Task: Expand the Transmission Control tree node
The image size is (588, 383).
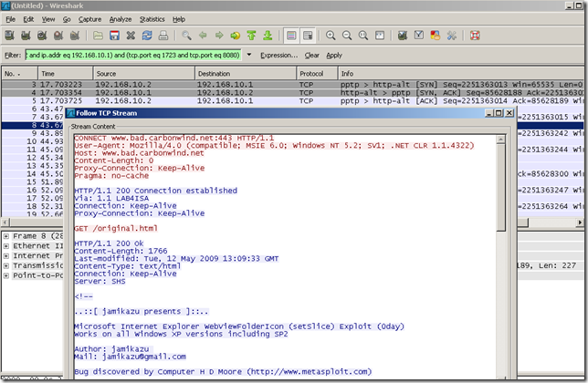Action: [6, 265]
